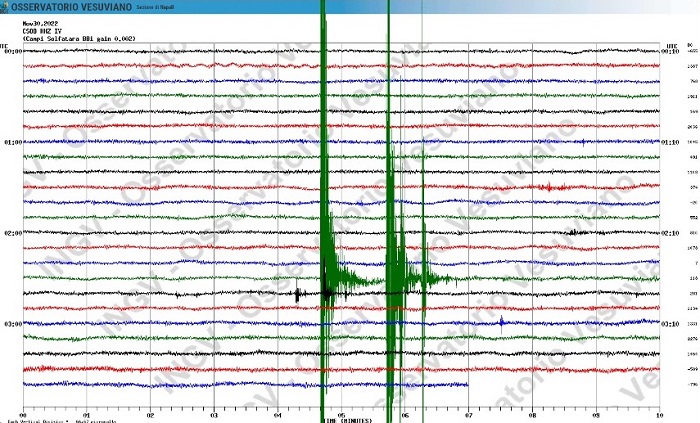Screen dimensions: 700x423
Task: Click the 01:10 time label on right
Action: (x=671, y=143)
